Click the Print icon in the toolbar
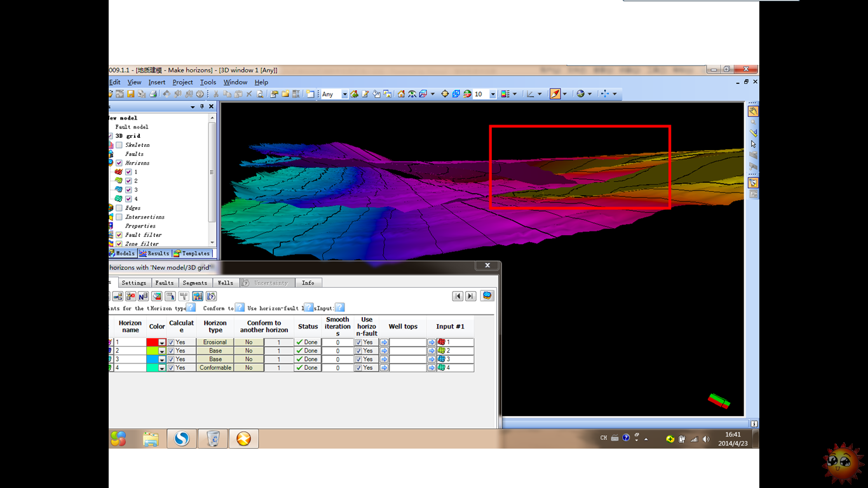The image size is (868, 488). click(x=153, y=94)
